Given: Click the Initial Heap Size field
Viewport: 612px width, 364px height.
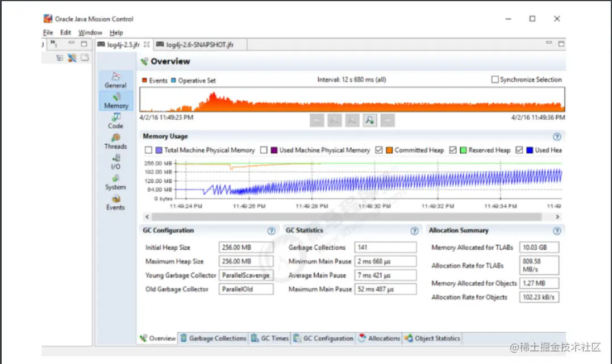Looking at the screenshot, I should click(x=246, y=248).
